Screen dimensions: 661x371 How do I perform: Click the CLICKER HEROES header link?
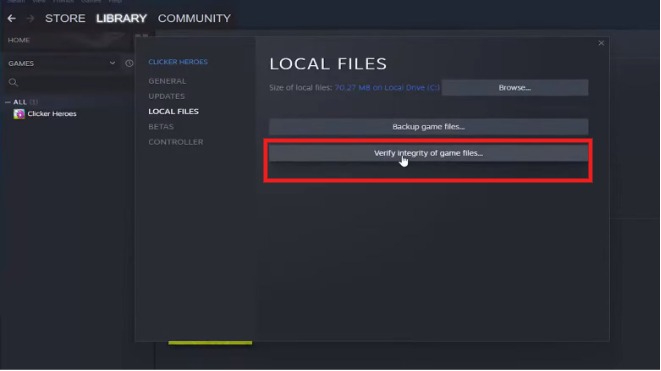point(178,62)
